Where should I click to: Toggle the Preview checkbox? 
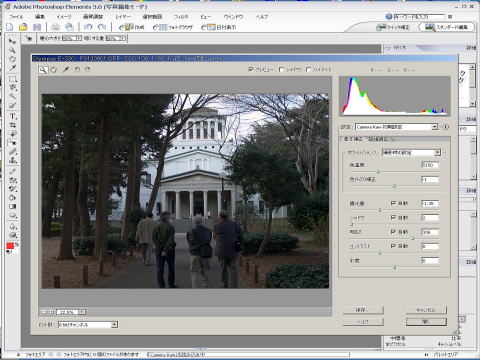coord(251,69)
